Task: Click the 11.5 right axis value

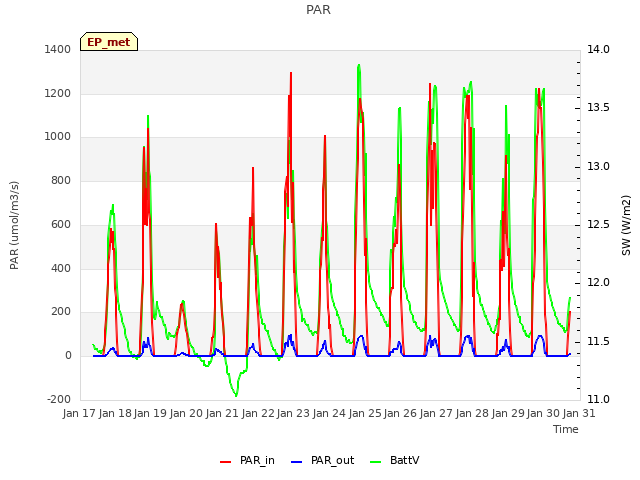Action: click(598, 341)
